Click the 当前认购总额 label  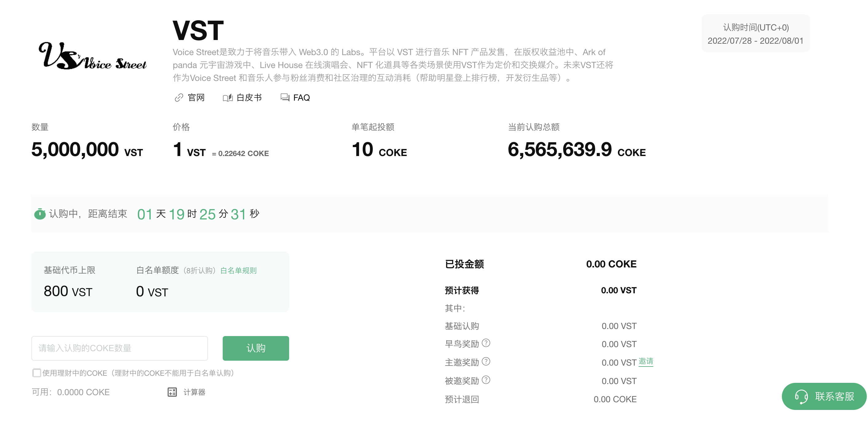534,127
